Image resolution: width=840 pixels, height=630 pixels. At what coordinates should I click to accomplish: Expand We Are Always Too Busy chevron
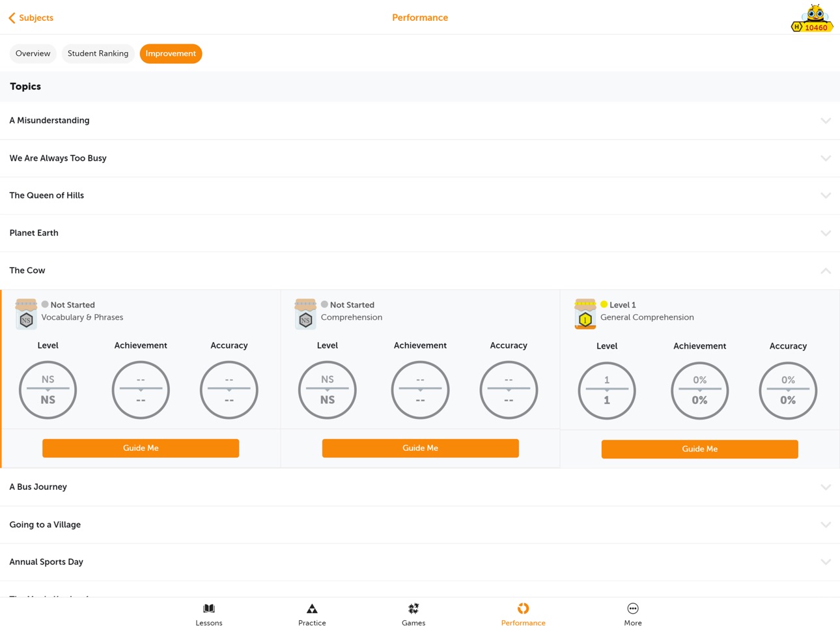coord(826,158)
